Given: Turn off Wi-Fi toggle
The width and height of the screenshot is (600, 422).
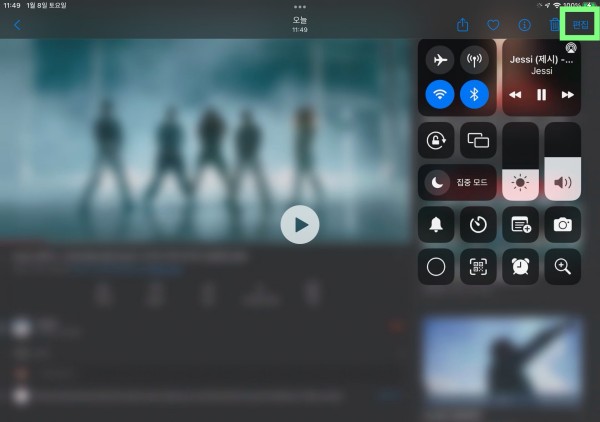Looking at the screenshot, I should click(x=438, y=94).
